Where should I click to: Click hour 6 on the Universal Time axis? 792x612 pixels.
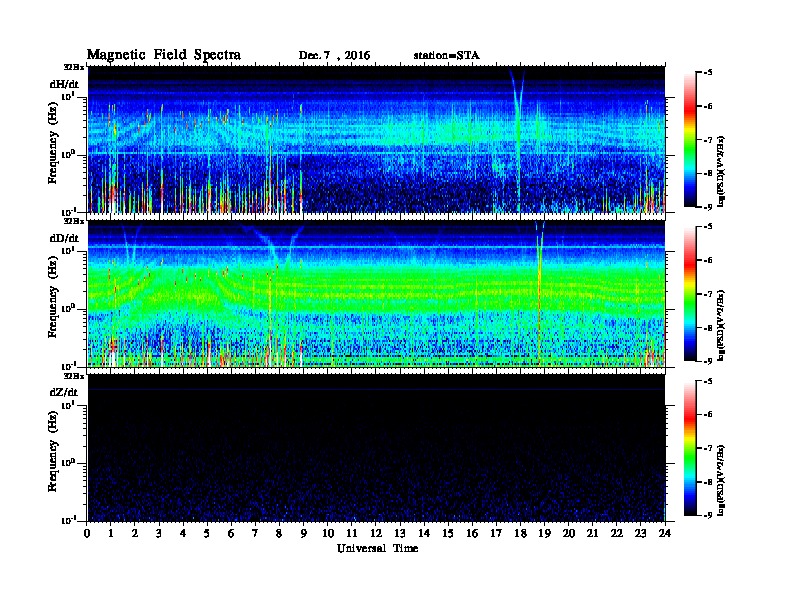[231, 533]
